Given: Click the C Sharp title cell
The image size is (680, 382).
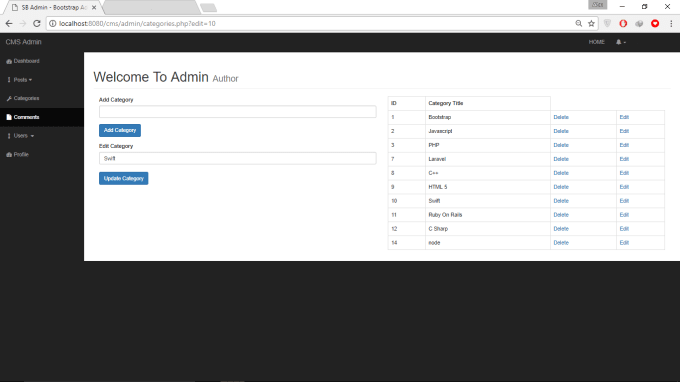Looking at the screenshot, I should tap(488, 229).
